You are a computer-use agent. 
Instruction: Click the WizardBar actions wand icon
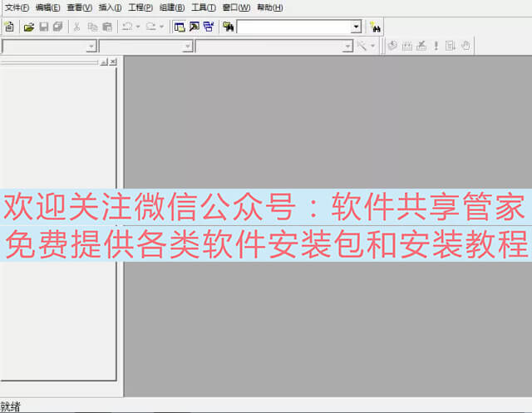(362, 46)
